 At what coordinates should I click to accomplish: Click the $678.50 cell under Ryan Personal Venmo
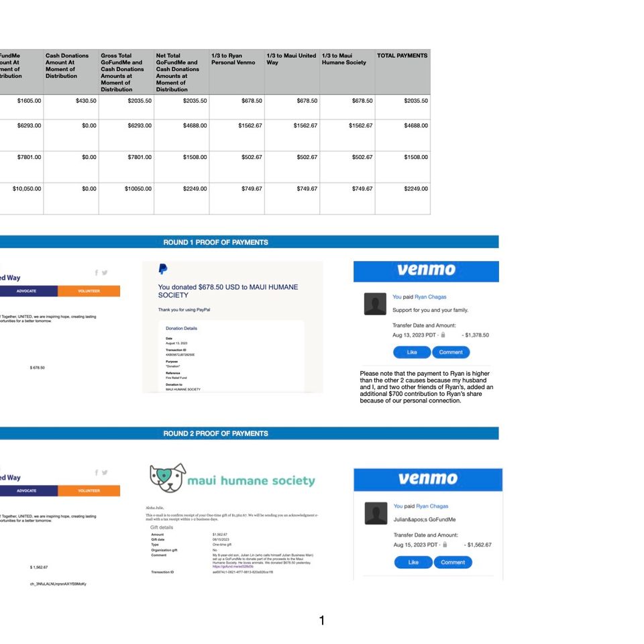[237, 107]
